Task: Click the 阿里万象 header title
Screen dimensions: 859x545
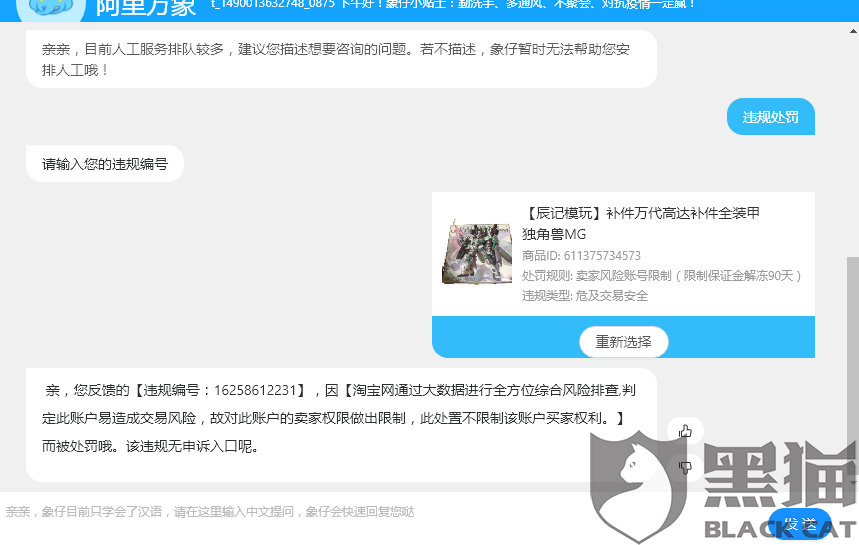Action: point(146,8)
